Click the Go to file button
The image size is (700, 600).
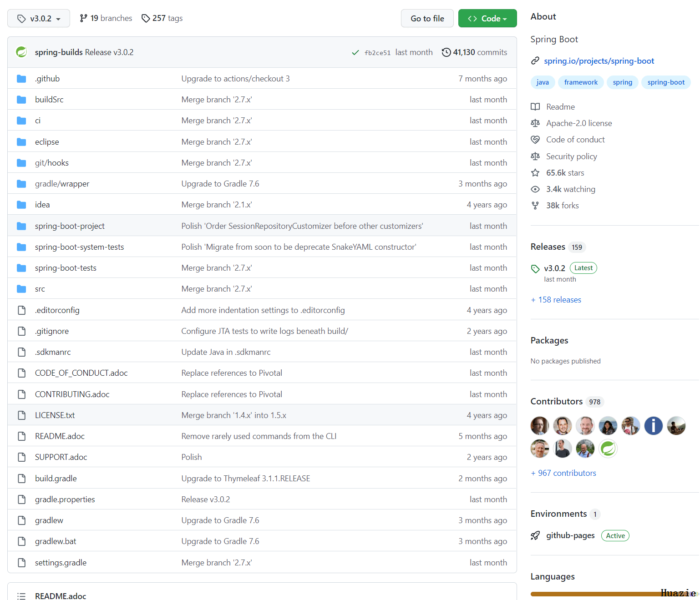click(x=427, y=18)
